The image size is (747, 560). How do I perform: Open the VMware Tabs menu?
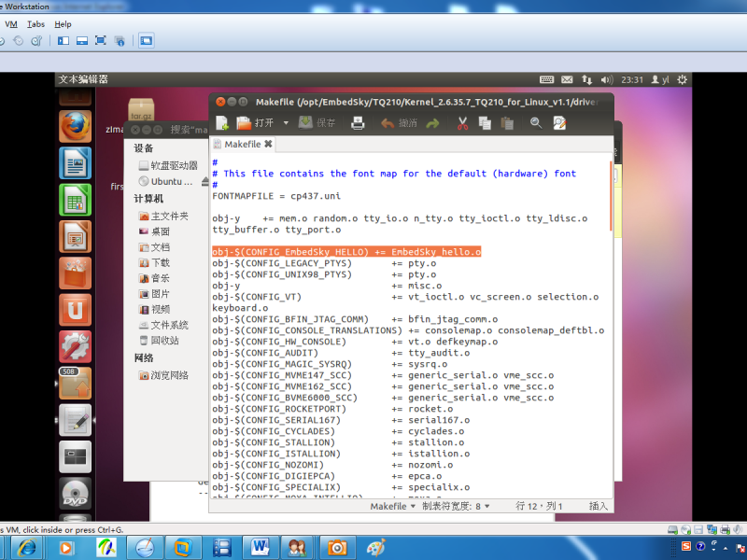coord(35,23)
